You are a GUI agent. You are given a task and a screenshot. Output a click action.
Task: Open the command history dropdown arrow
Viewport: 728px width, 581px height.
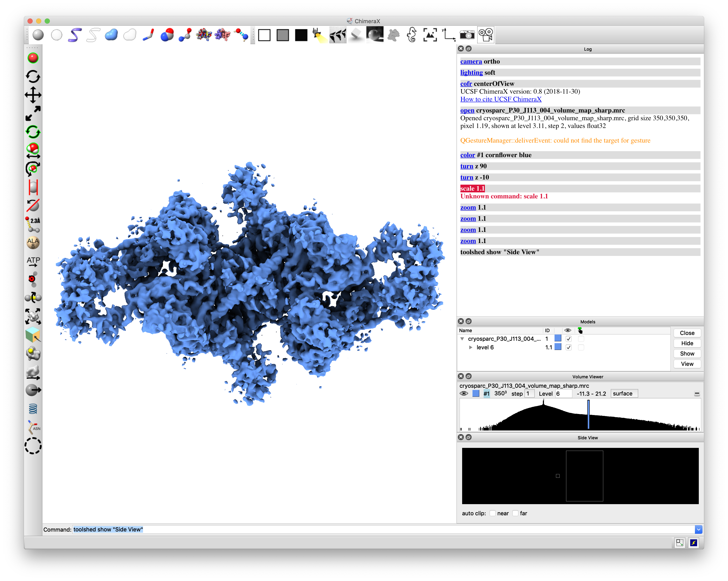pos(698,529)
